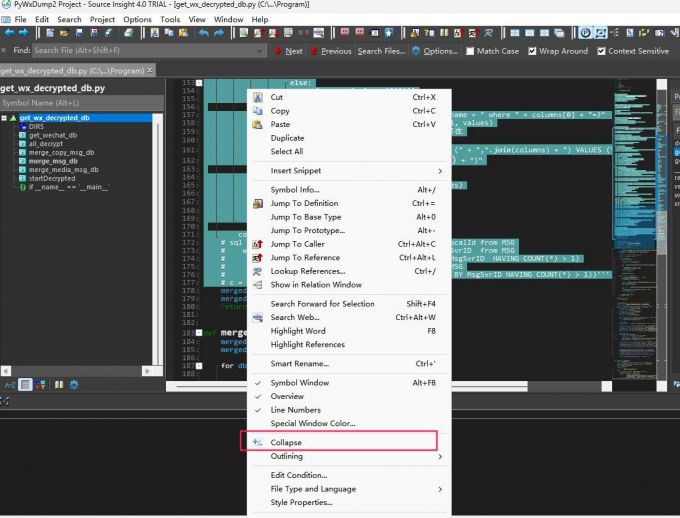The image size is (680, 518).
Task: Click the New File toolbar icon
Action: [50, 33]
